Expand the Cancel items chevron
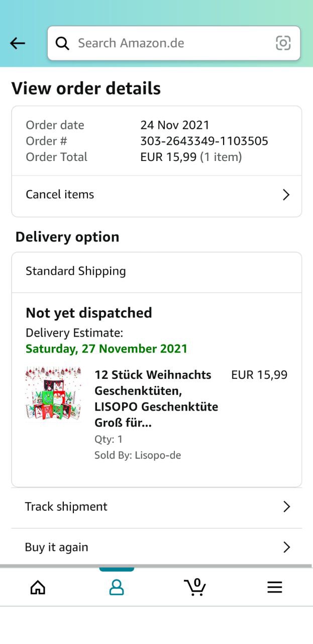The image size is (313, 644). click(x=286, y=195)
